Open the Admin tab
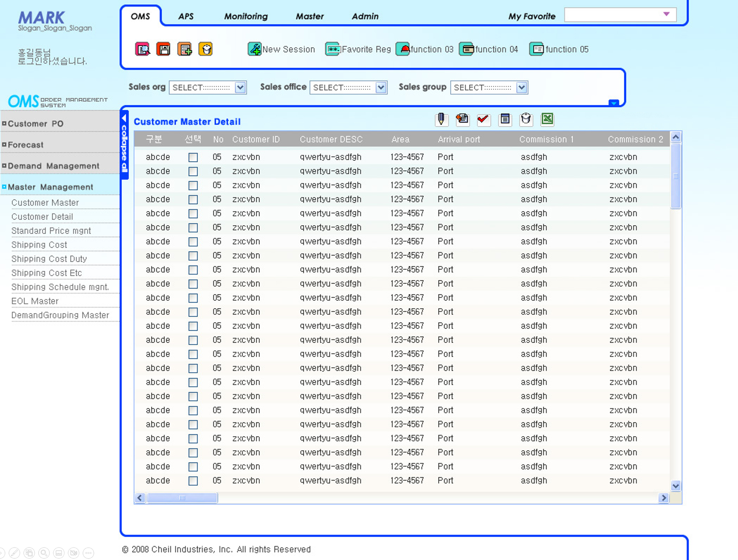 pyautogui.click(x=365, y=16)
